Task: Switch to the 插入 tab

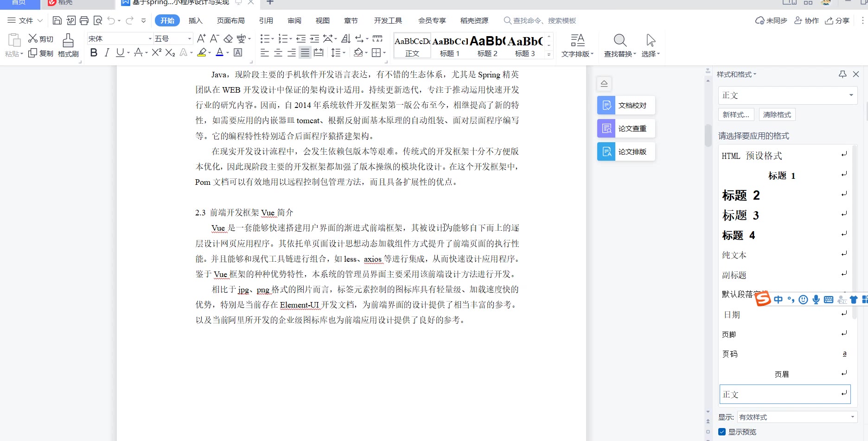Action: [196, 20]
